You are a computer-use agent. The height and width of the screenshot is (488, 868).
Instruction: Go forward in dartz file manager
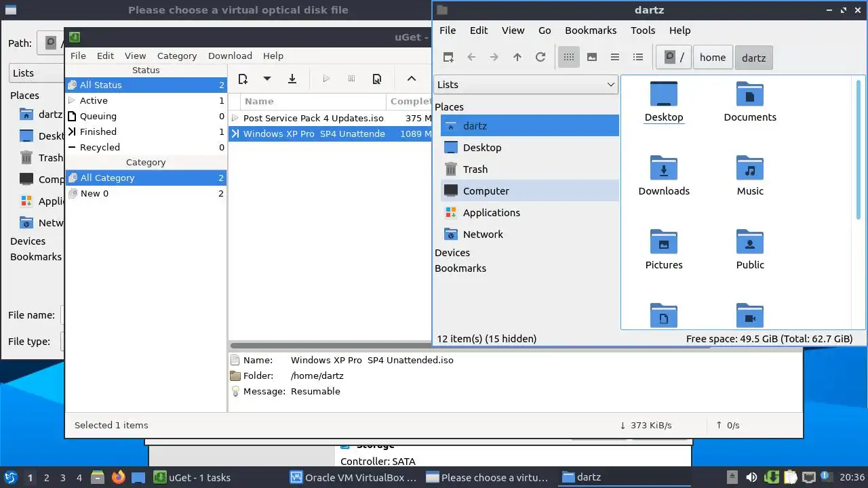pyautogui.click(x=494, y=58)
